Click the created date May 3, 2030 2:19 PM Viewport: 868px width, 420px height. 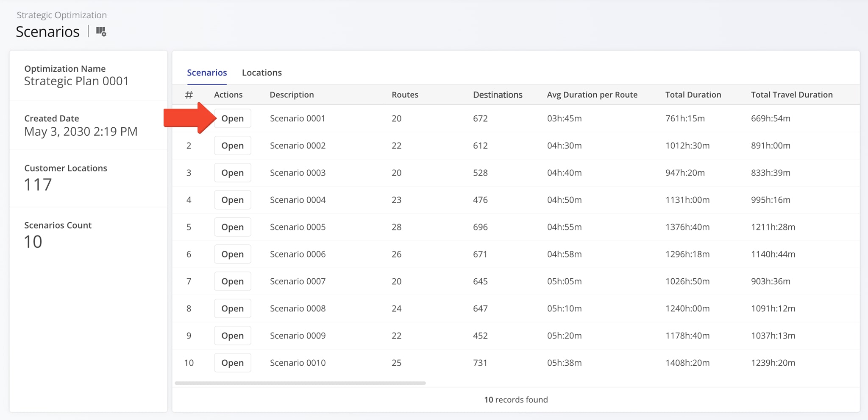[81, 132]
